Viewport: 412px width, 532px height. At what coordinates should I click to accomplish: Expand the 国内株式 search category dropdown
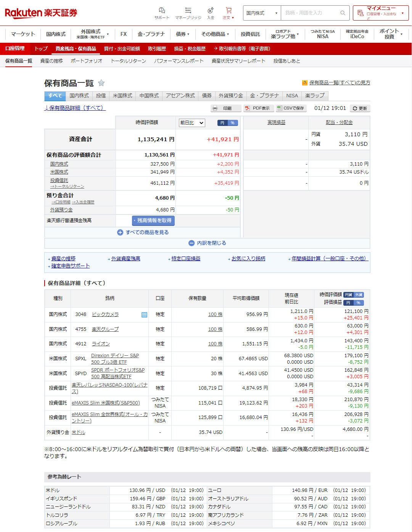pyautogui.click(x=262, y=13)
